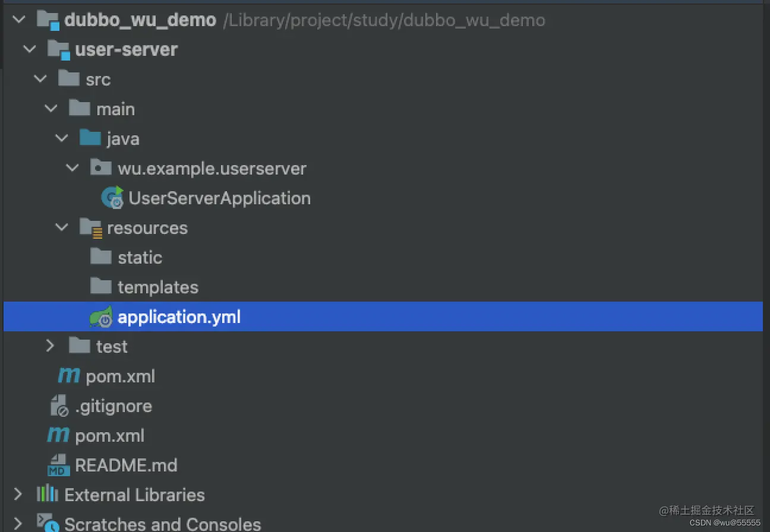
Task: Select the External Libraries label
Action: [134, 495]
